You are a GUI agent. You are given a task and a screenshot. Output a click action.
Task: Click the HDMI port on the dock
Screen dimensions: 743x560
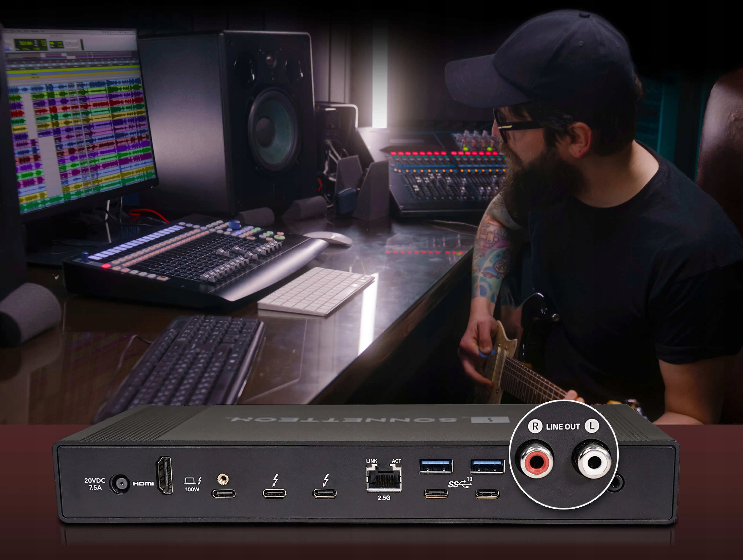pyautogui.click(x=164, y=475)
